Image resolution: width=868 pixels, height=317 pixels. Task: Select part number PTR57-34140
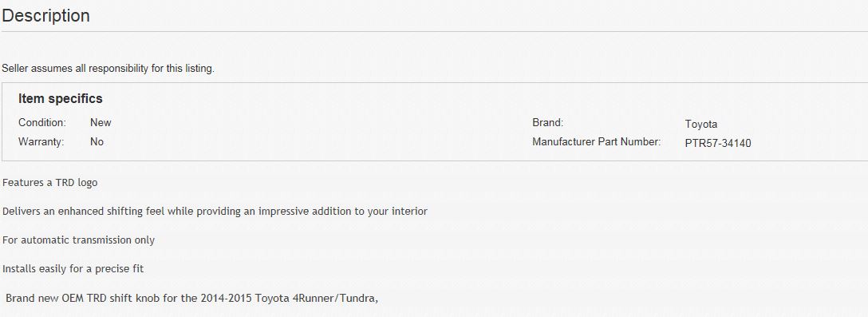[x=718, y=144]
